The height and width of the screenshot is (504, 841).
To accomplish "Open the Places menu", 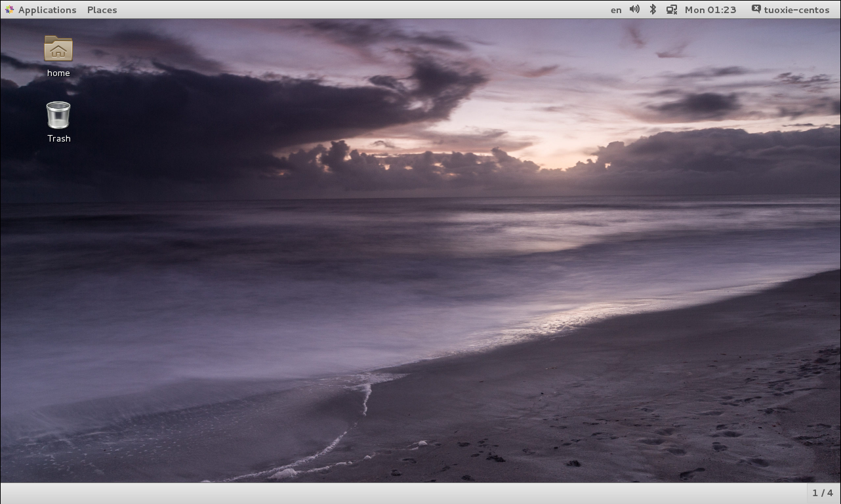I will 102,10.
